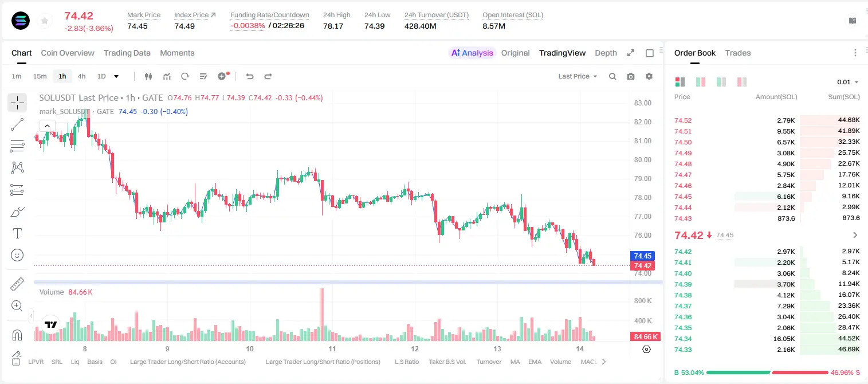Open chart settings gear icon
Screen dimensions: 868x384
[649, 76]
